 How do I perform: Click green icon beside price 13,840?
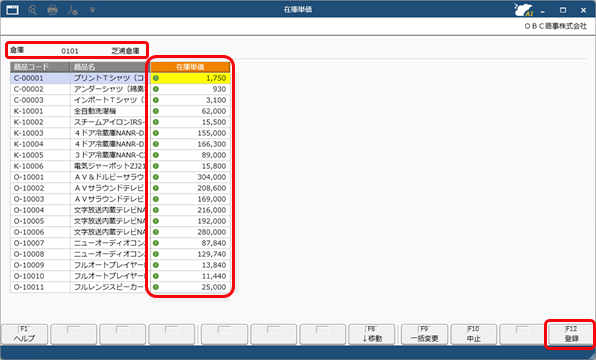pos(156,265)
